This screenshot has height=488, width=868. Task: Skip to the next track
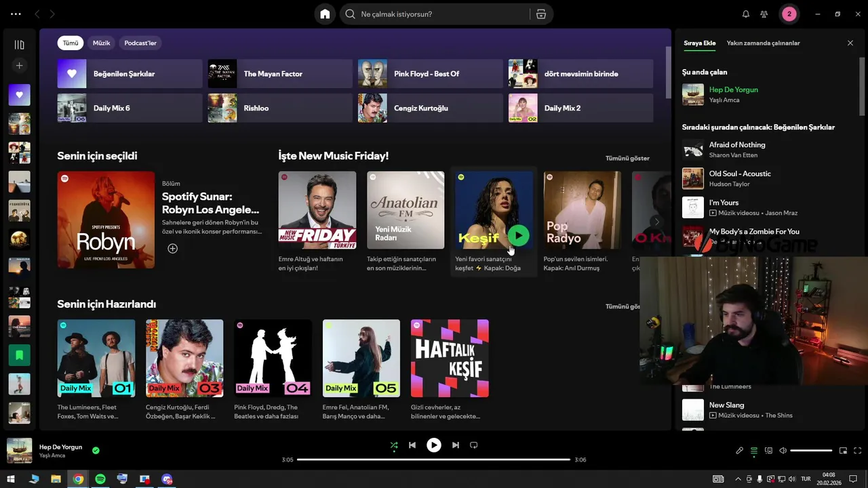coord(456,445)
